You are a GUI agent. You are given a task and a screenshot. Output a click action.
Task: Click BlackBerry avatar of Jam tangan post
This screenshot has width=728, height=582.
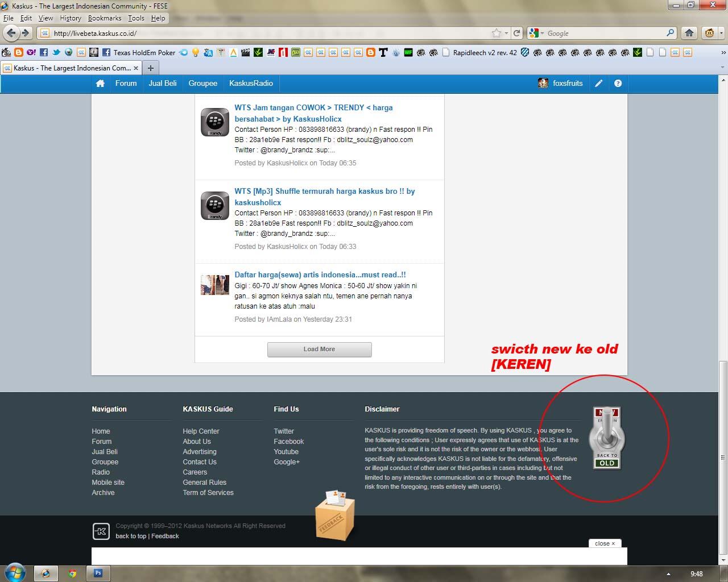[x=215, y=122]
